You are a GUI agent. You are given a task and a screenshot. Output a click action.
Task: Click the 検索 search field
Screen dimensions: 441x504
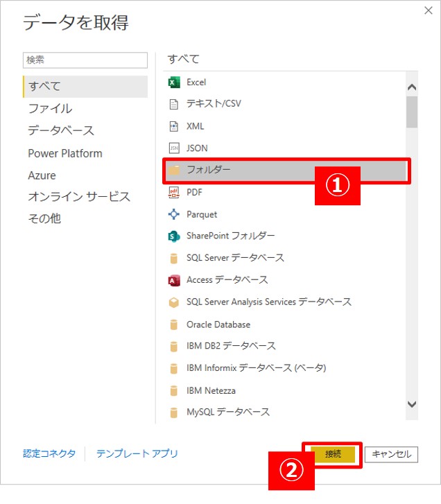pyautogui.click(x=85, y=60)
